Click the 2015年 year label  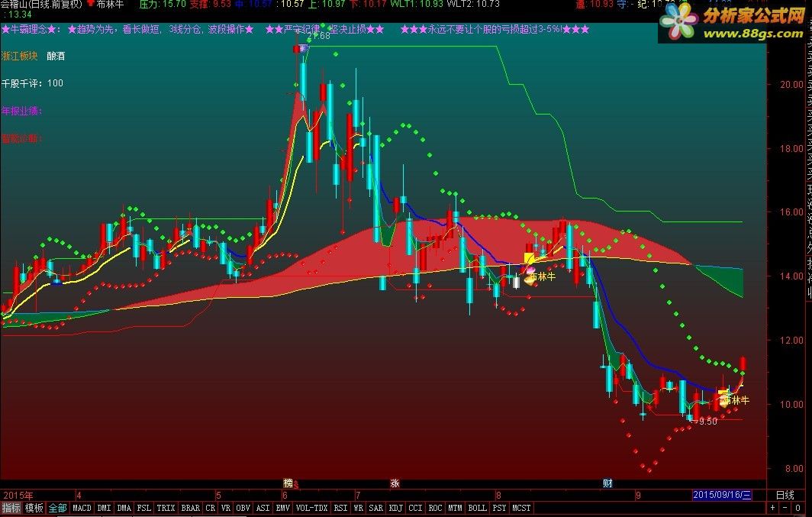click(18, 496)
